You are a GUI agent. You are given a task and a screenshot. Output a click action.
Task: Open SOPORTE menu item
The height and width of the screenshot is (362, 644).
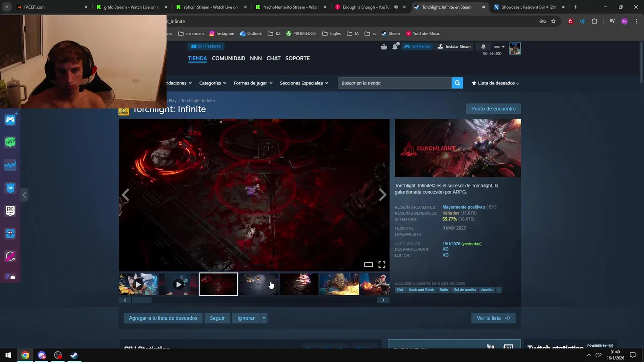tap(297, 58)
